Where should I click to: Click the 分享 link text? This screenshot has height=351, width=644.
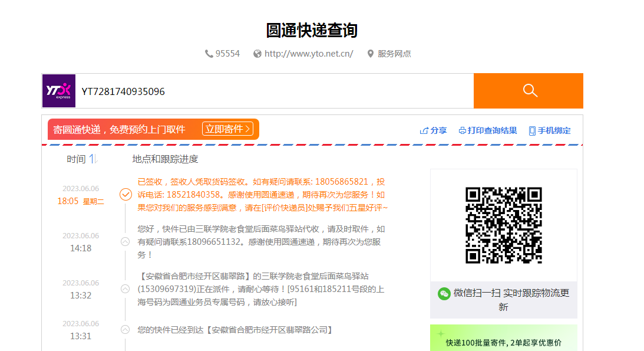tap(438, 131)
